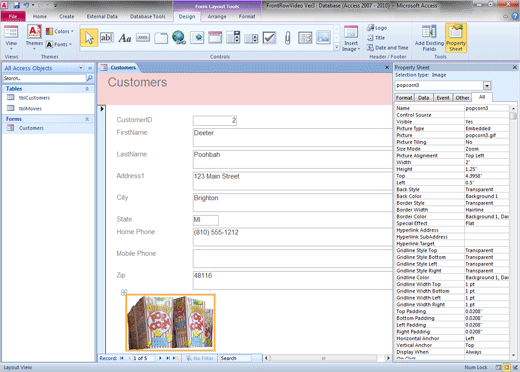This screenshot has height=372, width=520.
Task: Open Add Existing Fields pane
Action: (x=429, y=38)
